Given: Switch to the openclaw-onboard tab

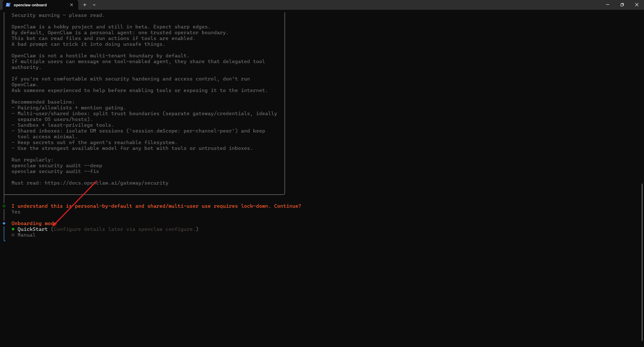Looking at the screenshot, I should [30, 5].
